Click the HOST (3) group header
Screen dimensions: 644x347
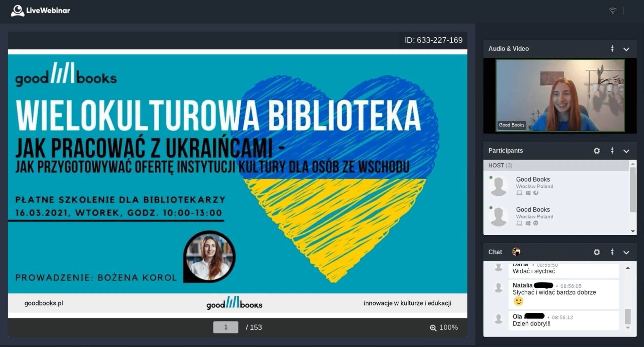click(x=556, y=165)
